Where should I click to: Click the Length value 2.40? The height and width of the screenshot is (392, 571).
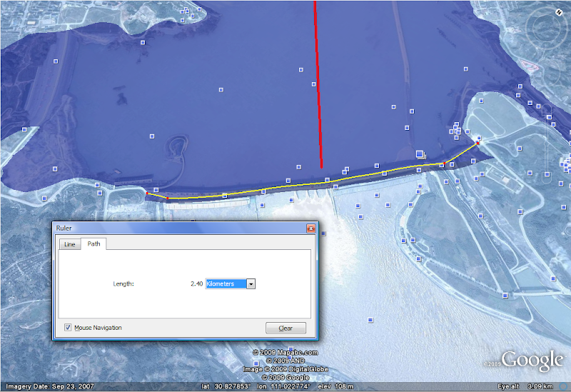click(197, 283)
